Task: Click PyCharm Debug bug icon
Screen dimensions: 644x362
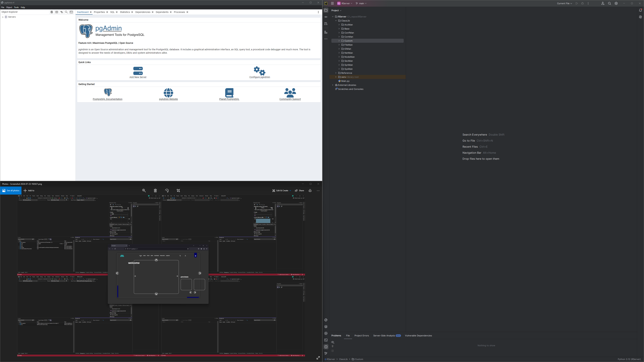Action: click(x=582, y=4)
